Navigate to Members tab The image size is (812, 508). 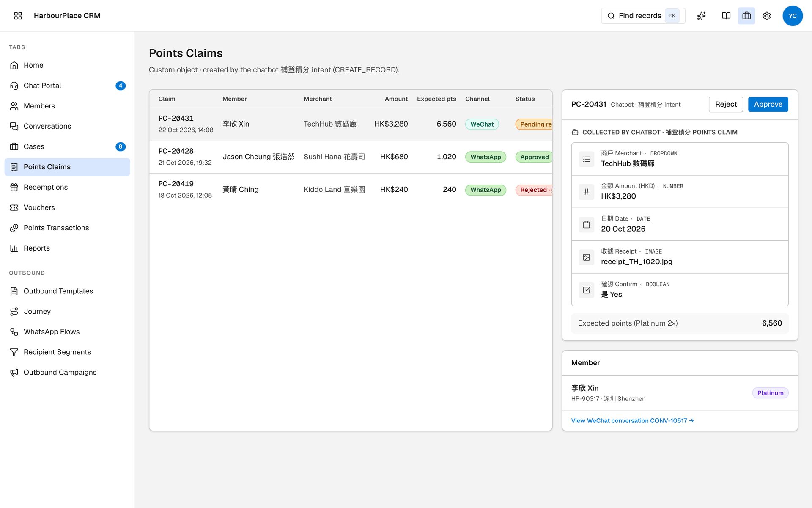tap(67, 106)
